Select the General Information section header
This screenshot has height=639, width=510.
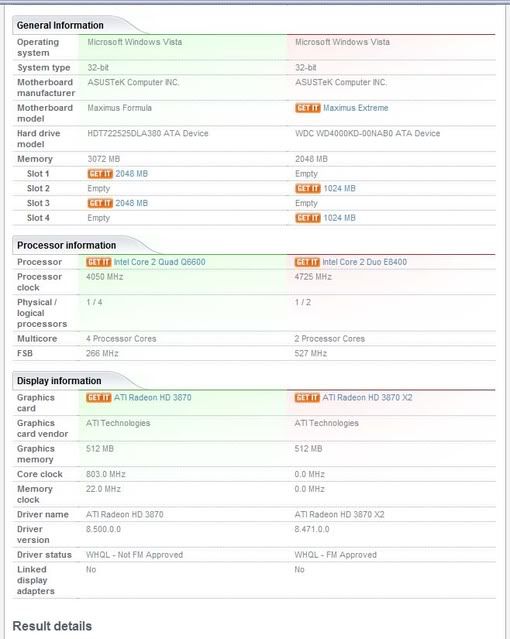coord(60,25)
